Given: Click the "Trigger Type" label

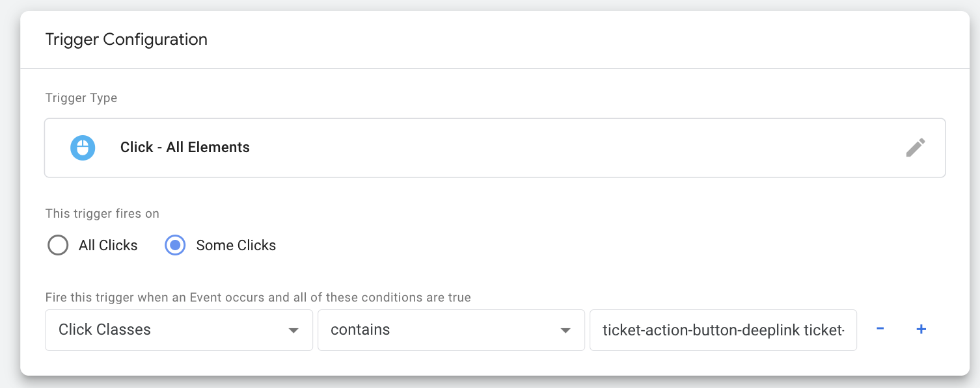Looking at the screenshot, I should pyautogui.click(x=81, y=98).
